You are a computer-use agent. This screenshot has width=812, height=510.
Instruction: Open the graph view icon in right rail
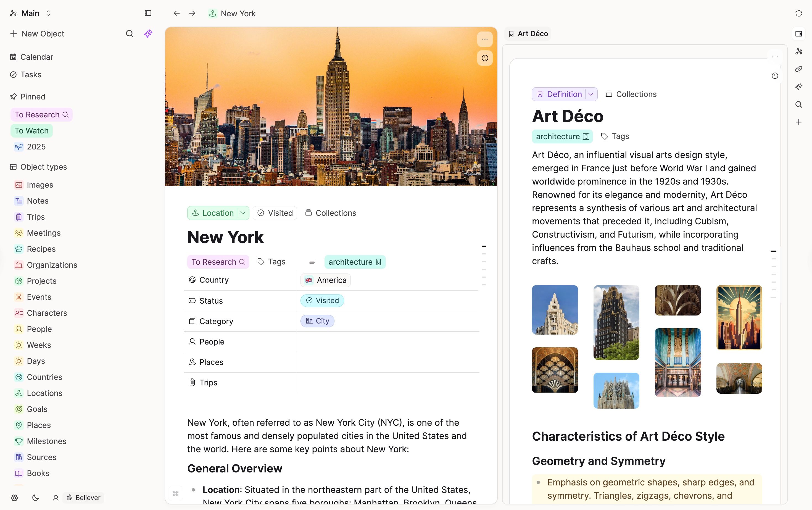798,52
